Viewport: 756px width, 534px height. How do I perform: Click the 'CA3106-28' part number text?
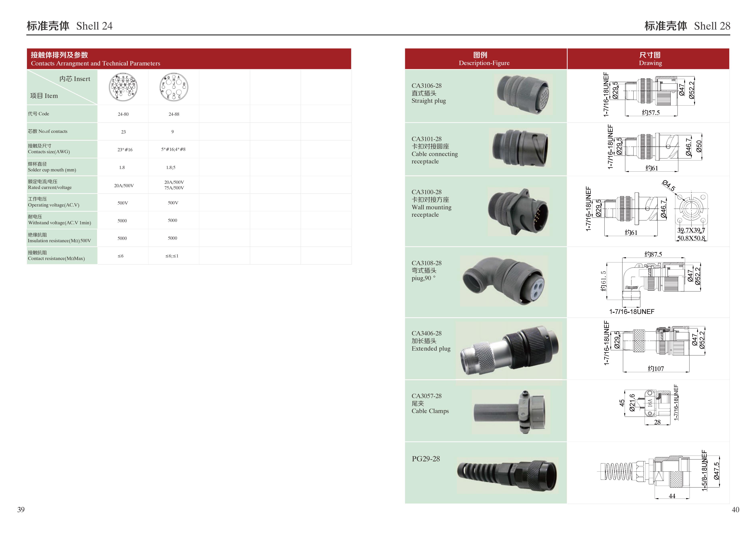pyautogui.click(x=426, y=86)
